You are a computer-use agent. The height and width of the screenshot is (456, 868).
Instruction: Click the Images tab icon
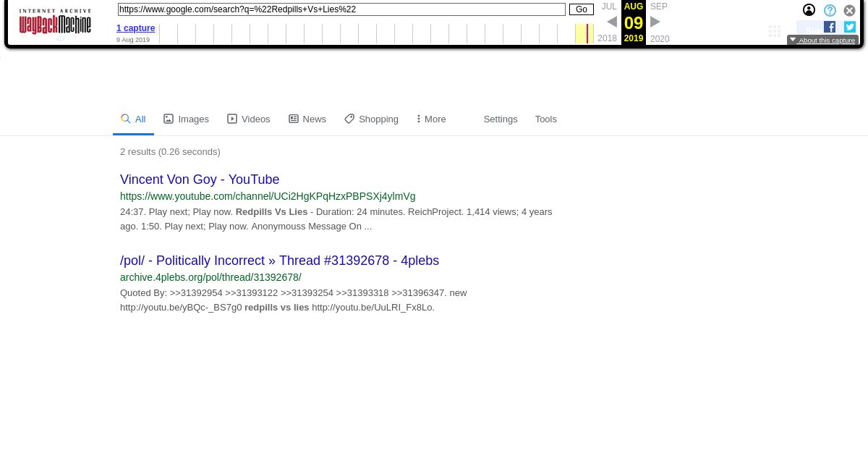[x=169, y=119]
